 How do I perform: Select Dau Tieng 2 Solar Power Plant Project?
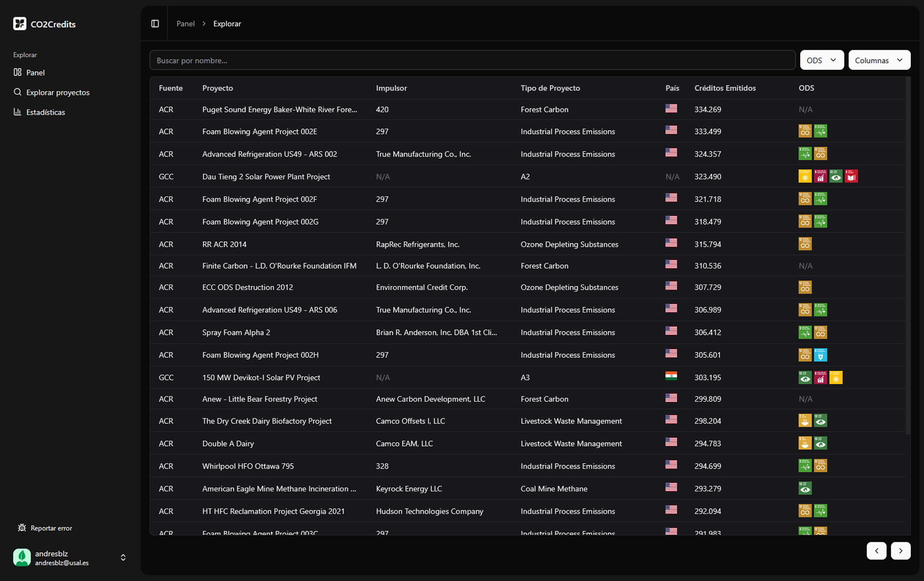point(266,177)
